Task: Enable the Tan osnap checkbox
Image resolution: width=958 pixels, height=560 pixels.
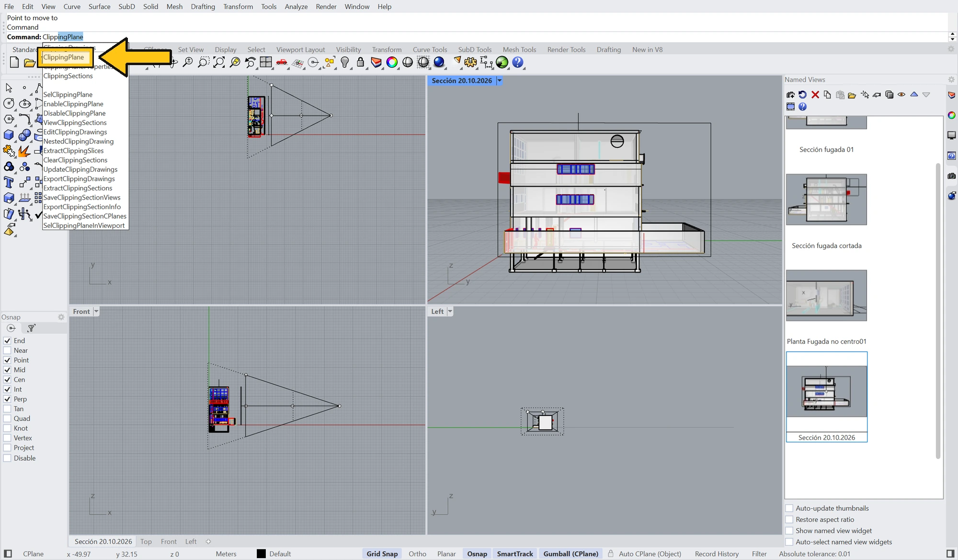Action: click(7, 409)
